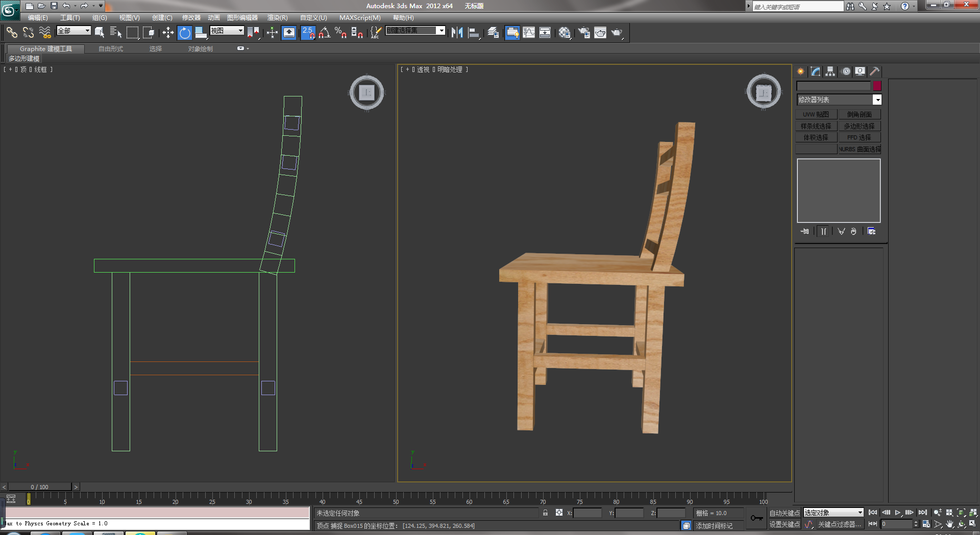The image size is (980, 535).
Task: Click the Play Animation button
Action: coord(898,513)
